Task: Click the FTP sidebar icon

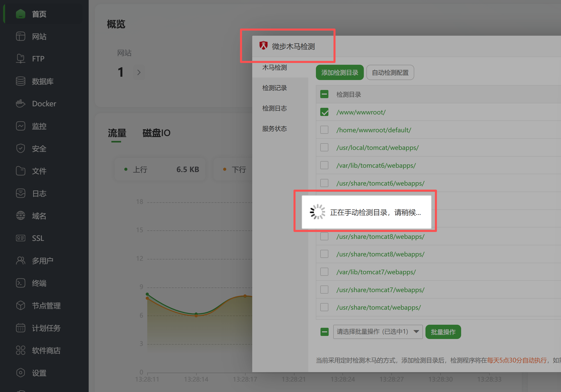Action: pyautogui.click(x=20, y=59)
